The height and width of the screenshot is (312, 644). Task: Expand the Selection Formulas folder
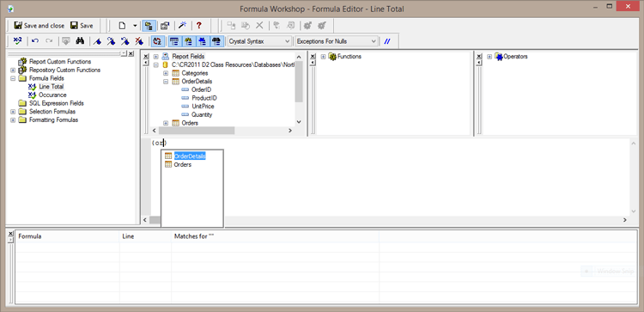[13, 112]
